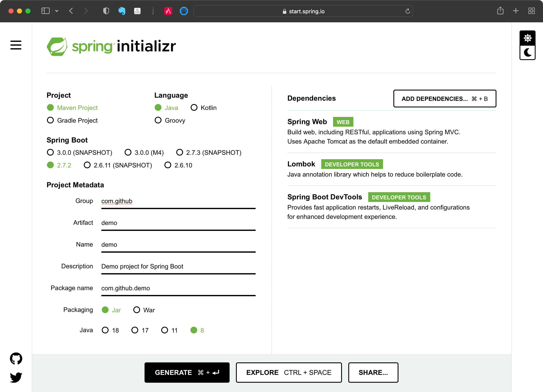The width and height of the screenshot is (543, 392).
Task: Click the Safari share icon
Action: coord(500,11)
